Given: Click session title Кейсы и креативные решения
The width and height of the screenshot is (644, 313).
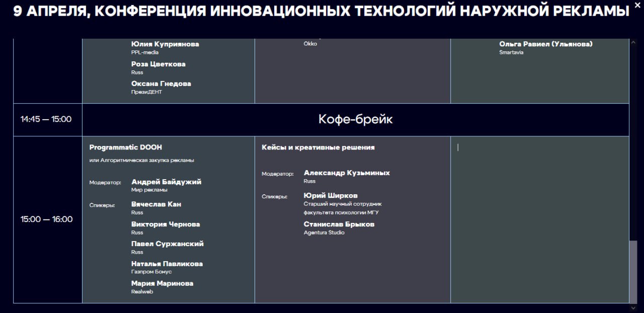Looking at the screenshot, I should click(318, 147).
